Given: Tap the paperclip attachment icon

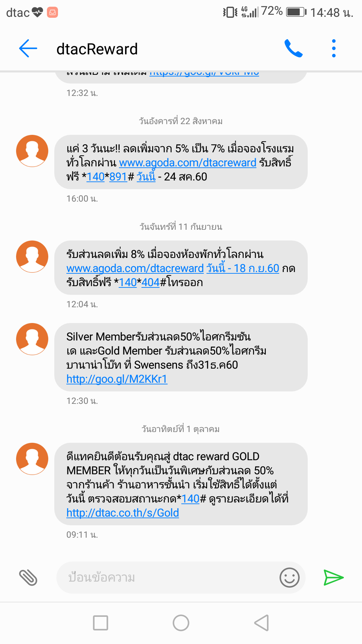Looking at the screenshot, I should click(x=28, y=578).
